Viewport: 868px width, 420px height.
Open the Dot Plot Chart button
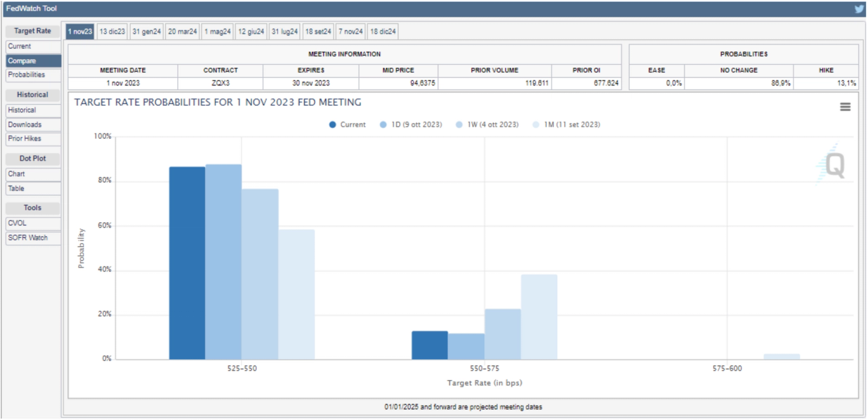pos(33,174)
